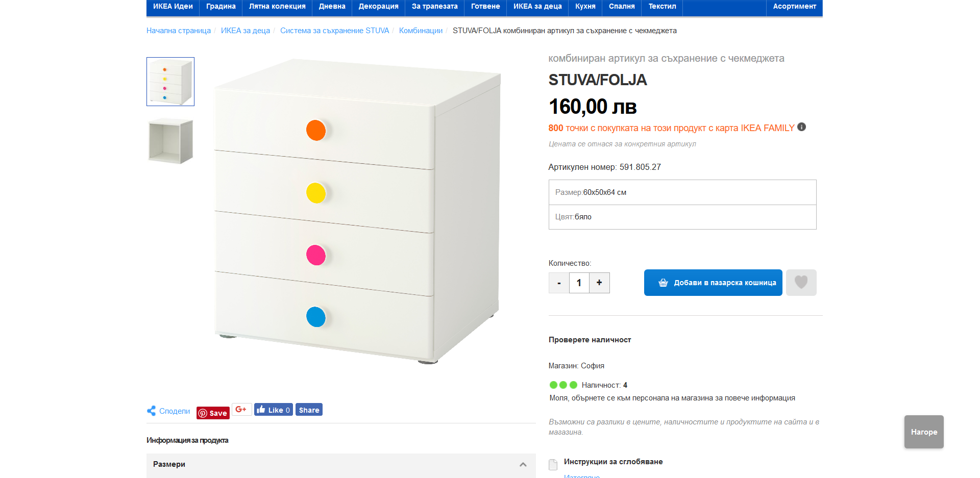The height and width of the screenshot is (478, 980).
Task: Decrease quantity with minus button
Action: [x=559, y=283]
